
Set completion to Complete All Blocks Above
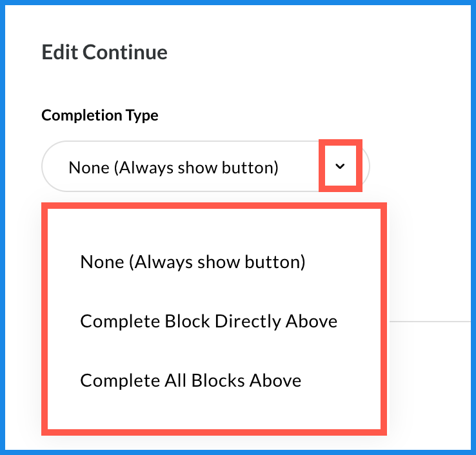click(190, 380)
